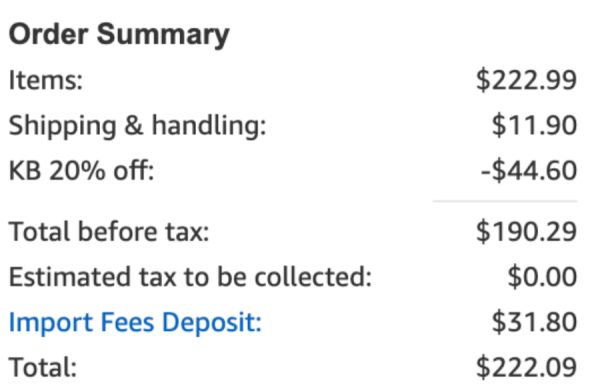Select the Total before tax label
The height and width of the screenshot is (389, 600).
tap(109, 232)
